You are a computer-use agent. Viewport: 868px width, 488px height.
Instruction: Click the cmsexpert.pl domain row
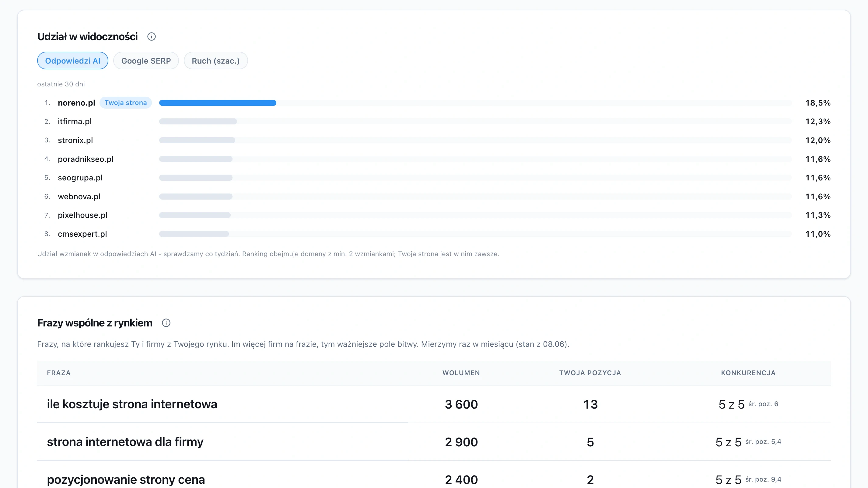tap(434, 234)
